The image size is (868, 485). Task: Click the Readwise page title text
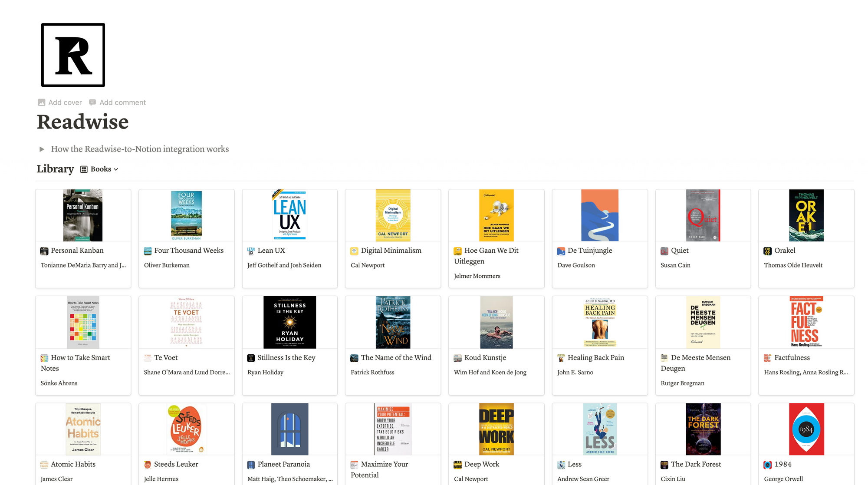[82, 122]
